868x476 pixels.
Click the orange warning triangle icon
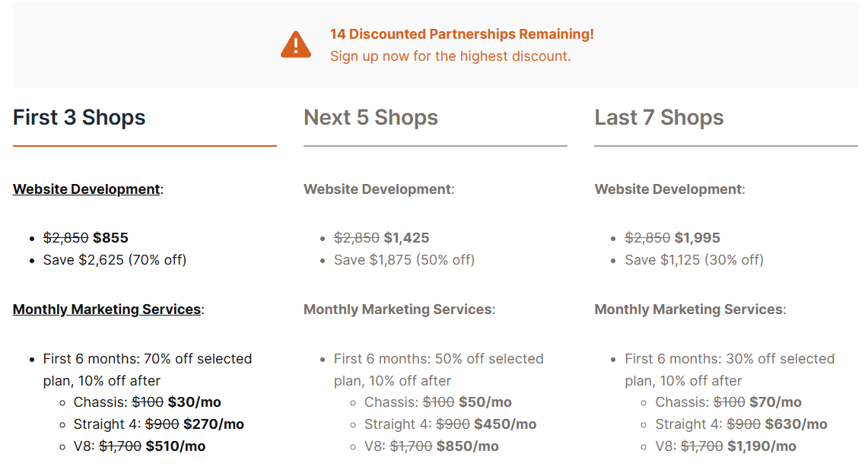click(x=296, y=44)
